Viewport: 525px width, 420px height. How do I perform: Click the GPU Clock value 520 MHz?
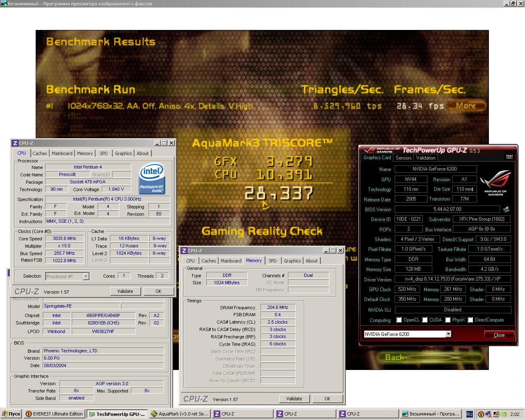tap(407, 289)
